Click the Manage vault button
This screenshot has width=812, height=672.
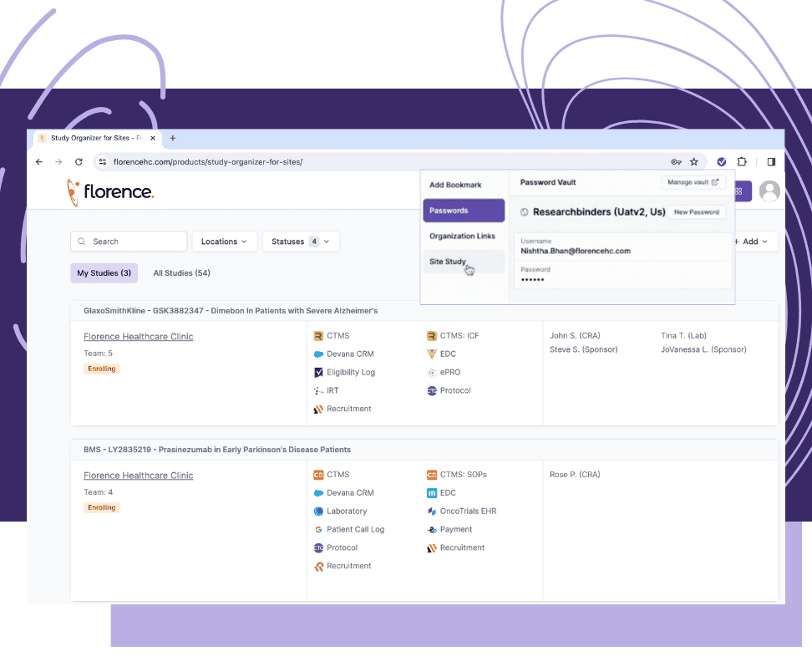pos(693,182)
